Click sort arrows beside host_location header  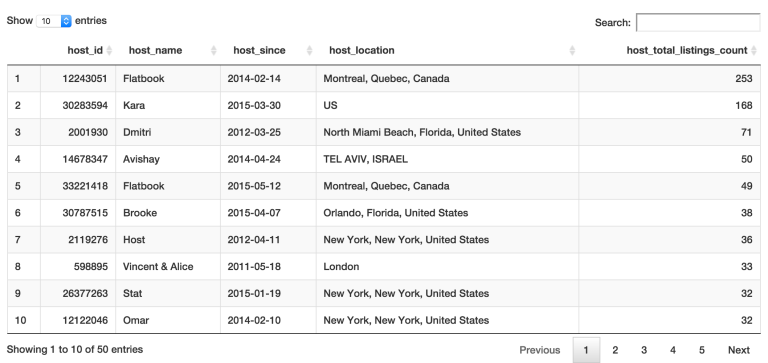[572, 50]
